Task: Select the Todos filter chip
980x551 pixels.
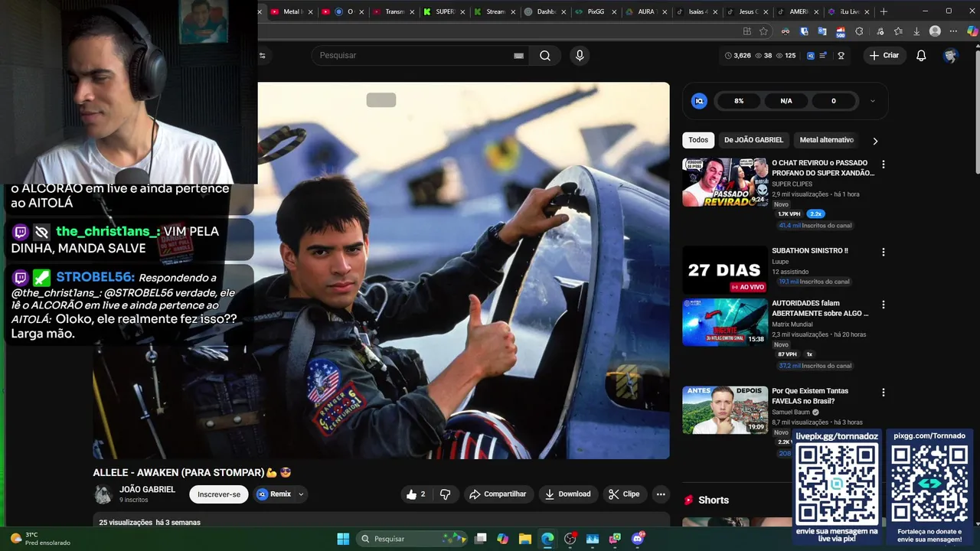Action: [698, 140]
